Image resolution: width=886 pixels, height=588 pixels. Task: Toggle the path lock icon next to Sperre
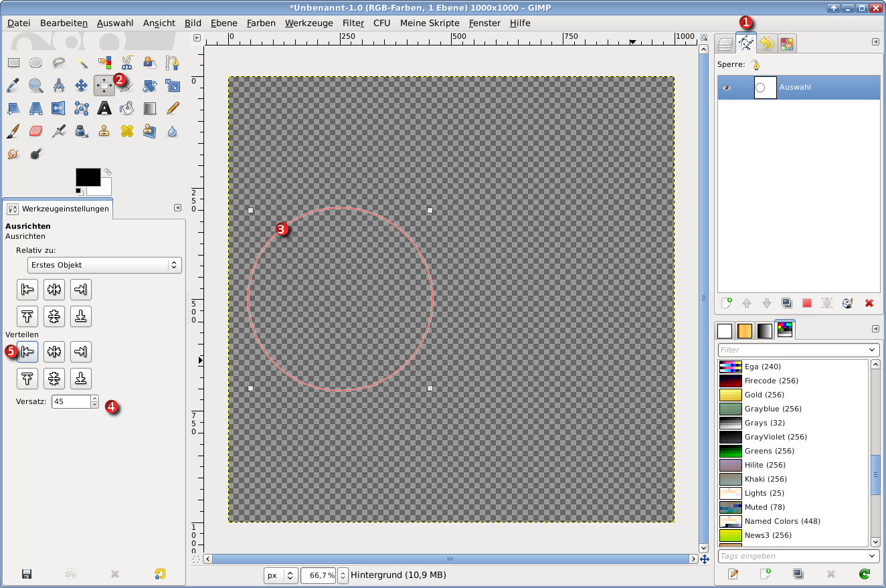pos(756,65)
